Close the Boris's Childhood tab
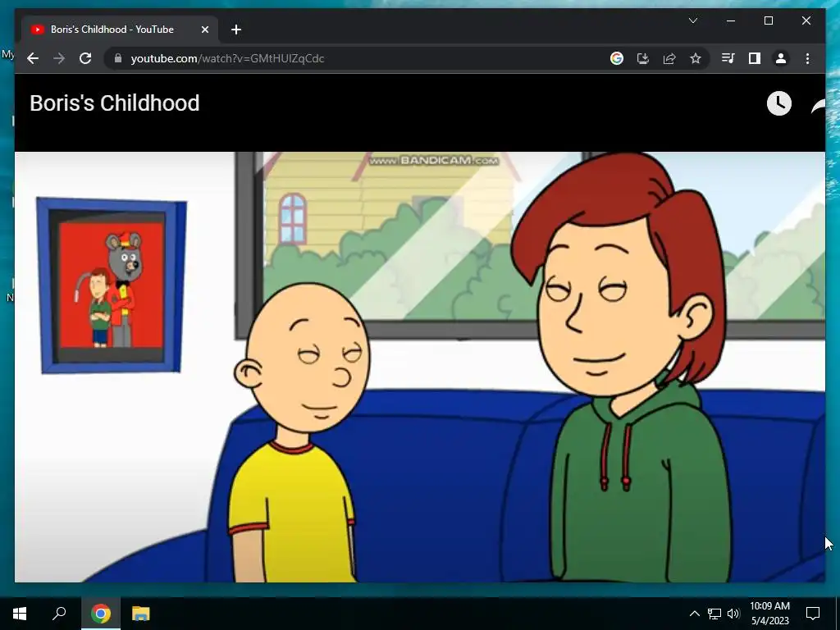The image size is (840, 630). (204, 30)
